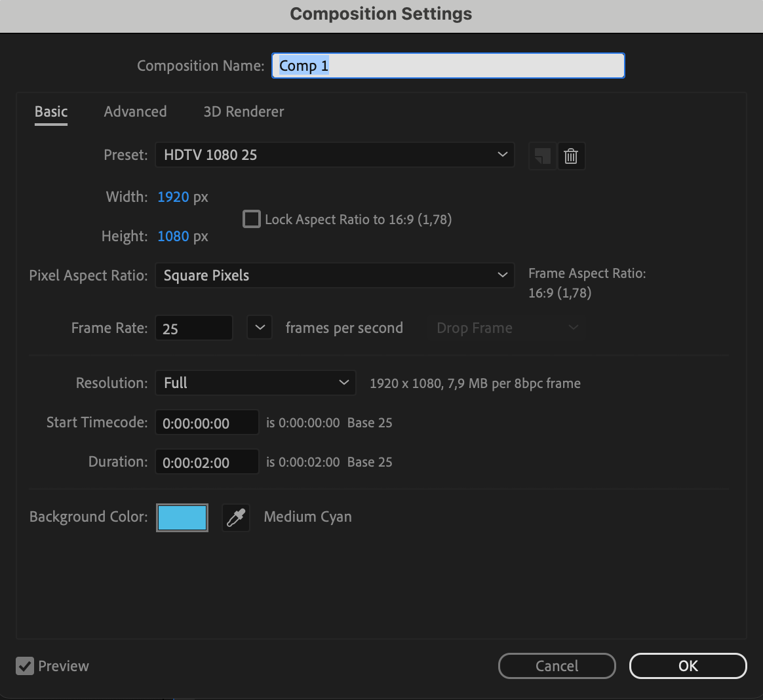
Task: Select the Basic tab
Action: (x=51, y=111)
